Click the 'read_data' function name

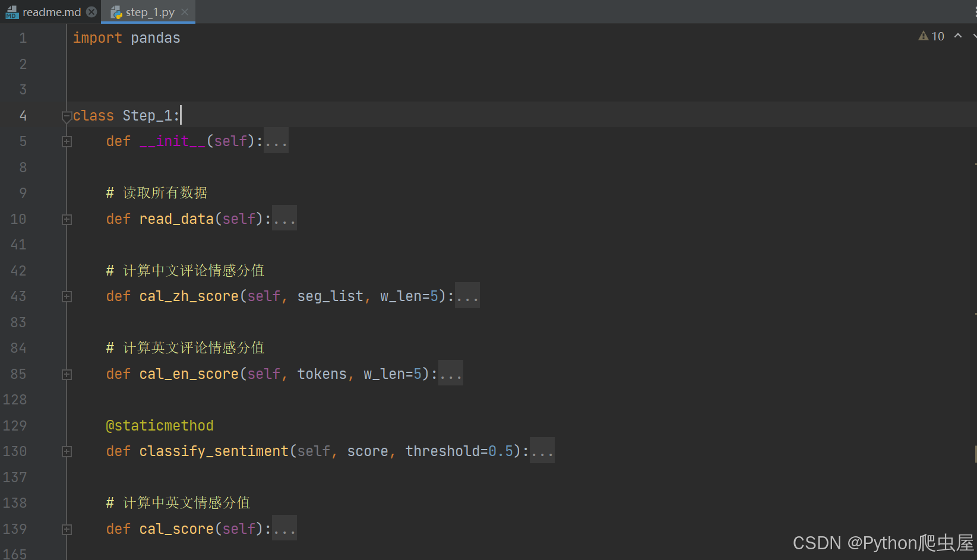coord(176,219)
